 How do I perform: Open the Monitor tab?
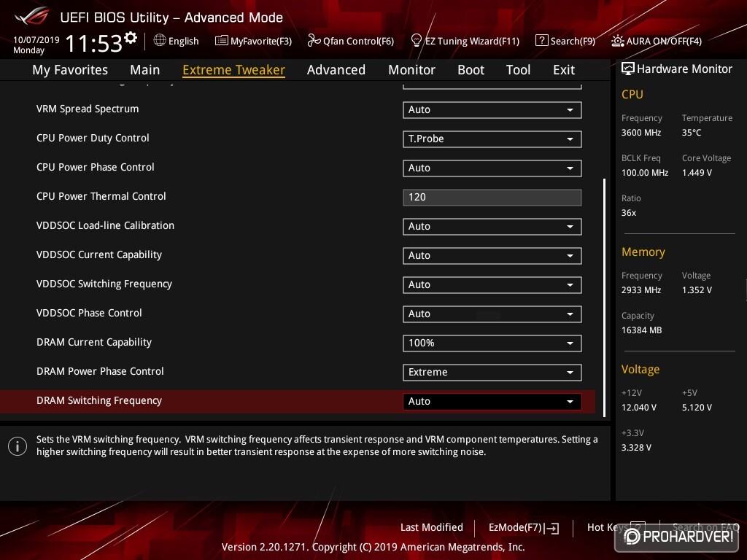tap(411, 70)
